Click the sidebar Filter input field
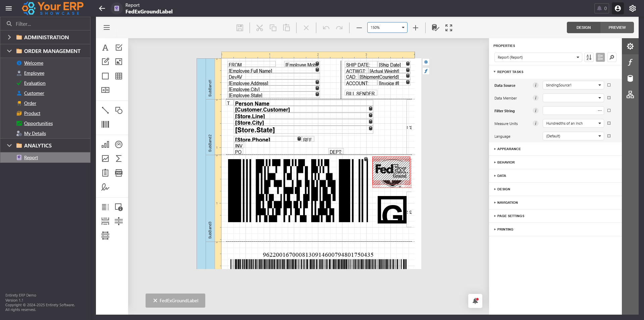 (x=50, y=24)
